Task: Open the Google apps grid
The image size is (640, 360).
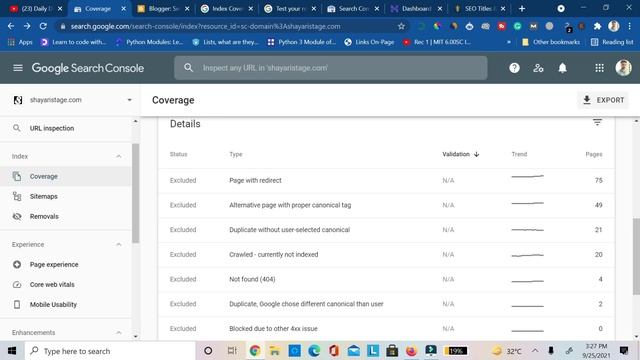Action: point(599,68)
